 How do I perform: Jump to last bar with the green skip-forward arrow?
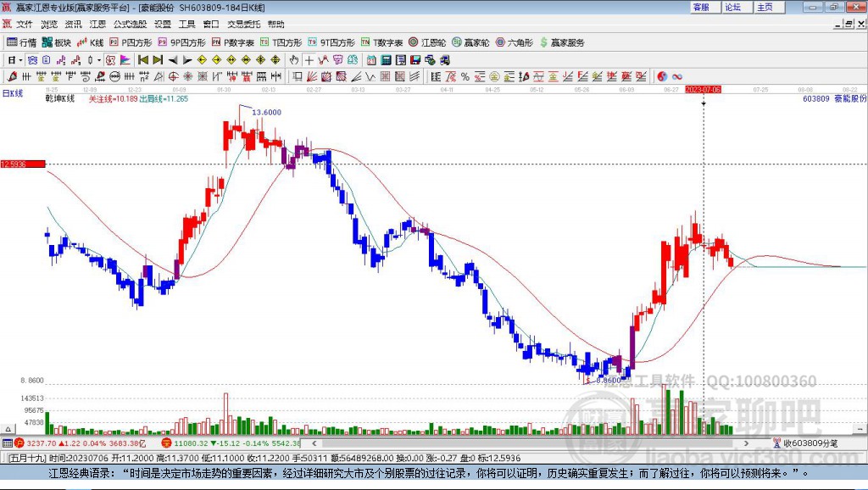click(158, 60)
